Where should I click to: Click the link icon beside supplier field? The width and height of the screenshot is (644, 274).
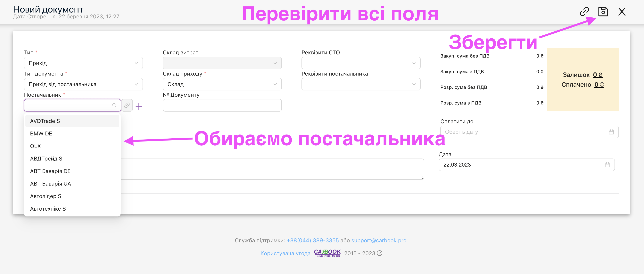click(x=127, y=105)
